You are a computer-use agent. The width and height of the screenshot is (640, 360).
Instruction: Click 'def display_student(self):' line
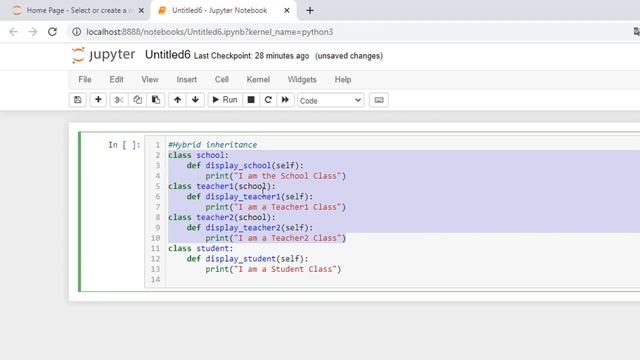[x=247, y=259]
